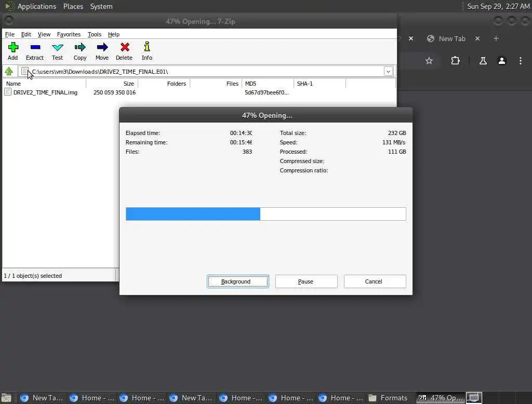Expand the address path dropdown
532x404 pixels.
[388, 72]
